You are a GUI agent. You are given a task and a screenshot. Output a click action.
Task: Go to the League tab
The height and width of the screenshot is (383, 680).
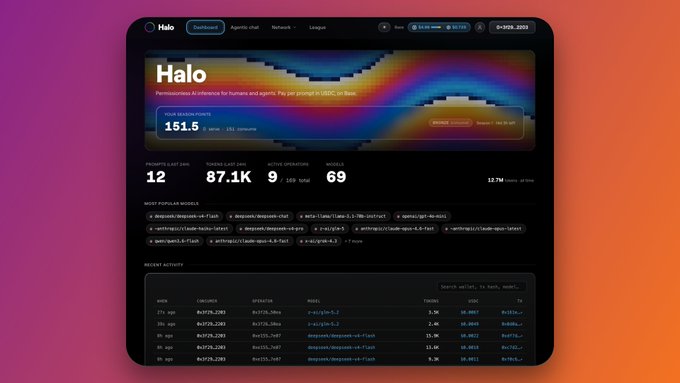[x=317, y=27]
